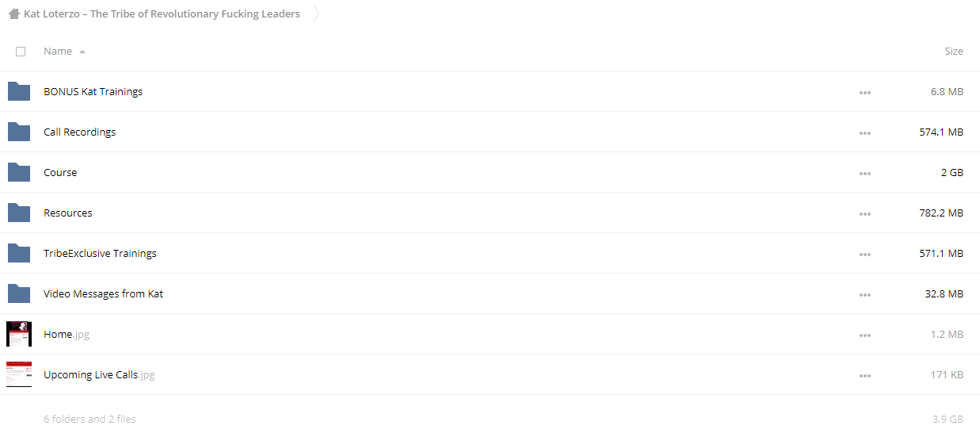This screenshot has width=980, height=437.
Task: Open the Call Recordings folder icon
Action: coord(19,132)
